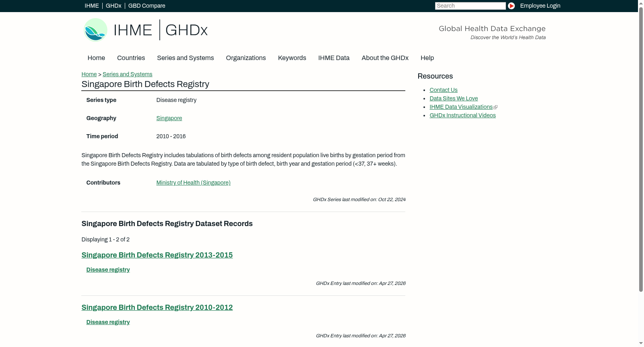
Task: Click the red search submit arrow icon
Action: pyautogui.click(x=511, y=6)
